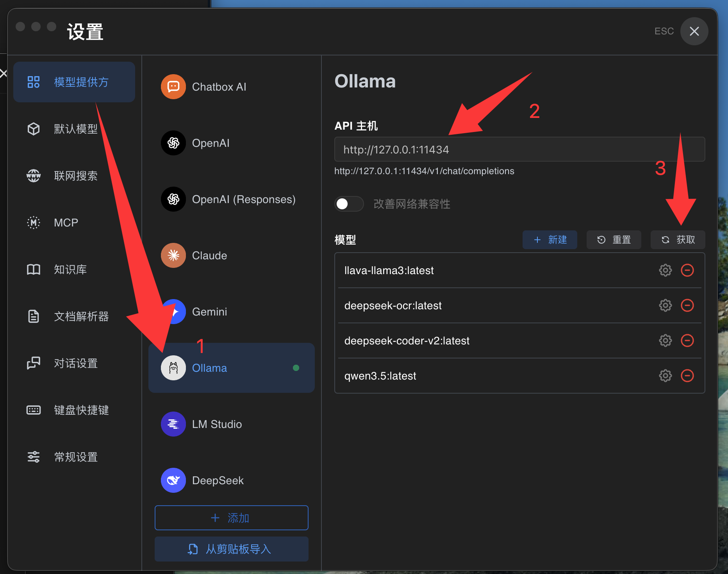Toggle the 改善网络兼容性 switch
Image resolution: width=728 pixels, height=574 pixels.
349,204
